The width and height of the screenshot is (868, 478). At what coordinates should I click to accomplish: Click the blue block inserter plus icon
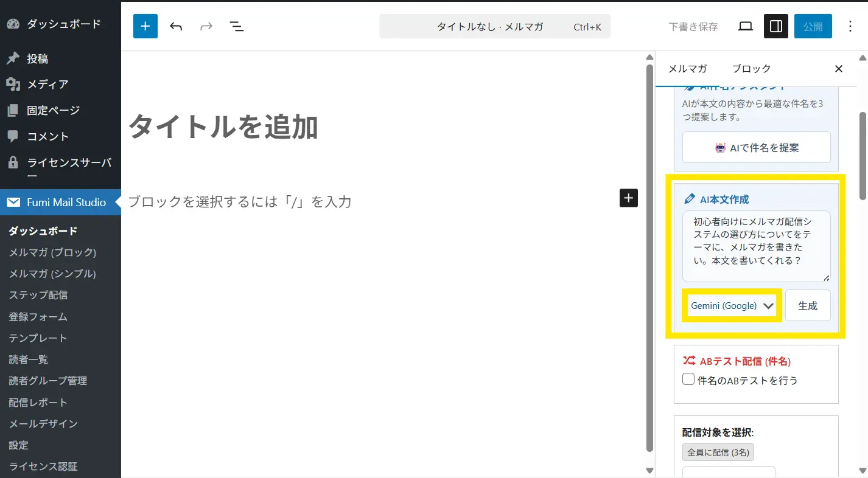[x=145, y=26]
